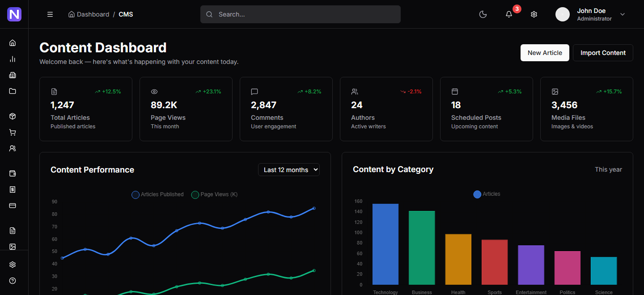The width and height of the screenshot is (644, 295).
Task: Click the purple N app logo
Action: pyautogui.click(x=14, y=14)
